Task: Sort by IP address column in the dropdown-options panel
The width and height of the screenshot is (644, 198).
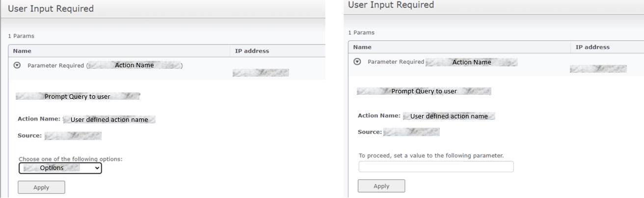Action: tap(252, 51)
